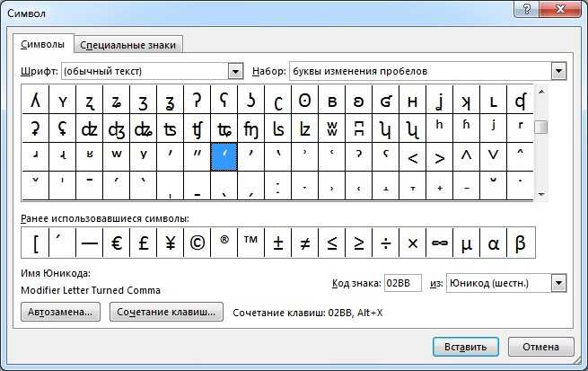Viewport: 588px width, 371px height.
Task: Pick the left bracket recent symbol
Action: pyautogui.click(x=35, y=243)
